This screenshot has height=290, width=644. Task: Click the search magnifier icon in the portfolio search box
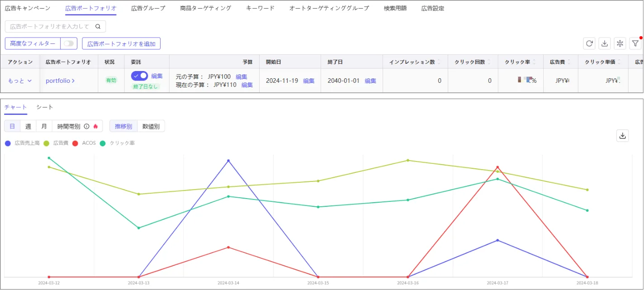pos(98,27)
